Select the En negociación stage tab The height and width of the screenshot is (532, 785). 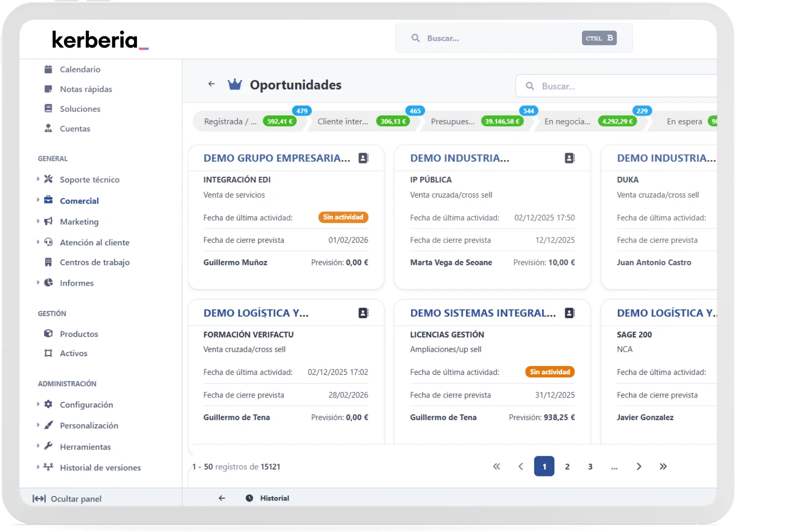click(567, 122)
